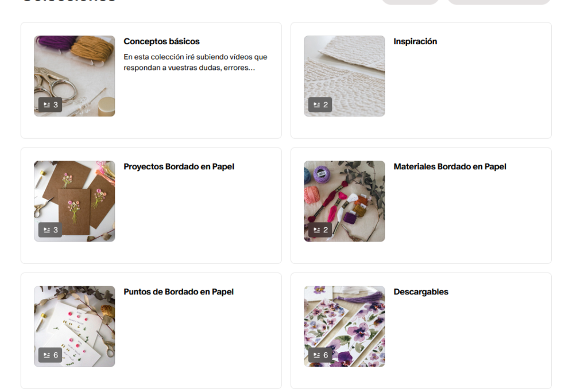
Task: Select the brown floral cards thumbnail
Action: click(x=74, y=201)
